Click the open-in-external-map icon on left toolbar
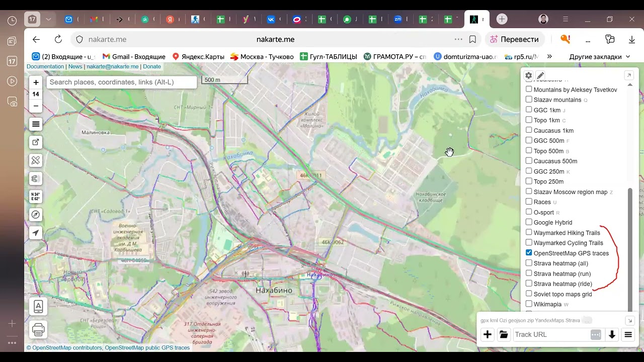Viewport: 644px width, 362px height. (36, 142)
